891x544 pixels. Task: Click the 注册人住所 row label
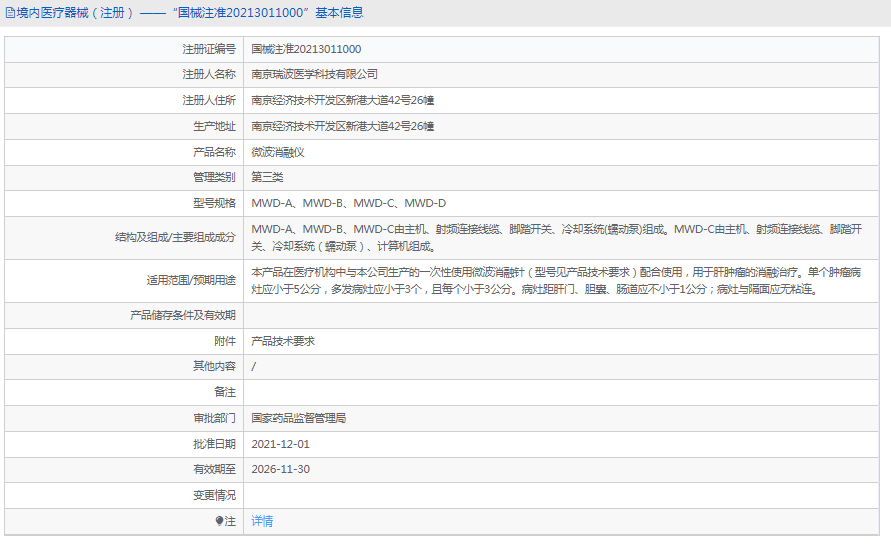209,101
